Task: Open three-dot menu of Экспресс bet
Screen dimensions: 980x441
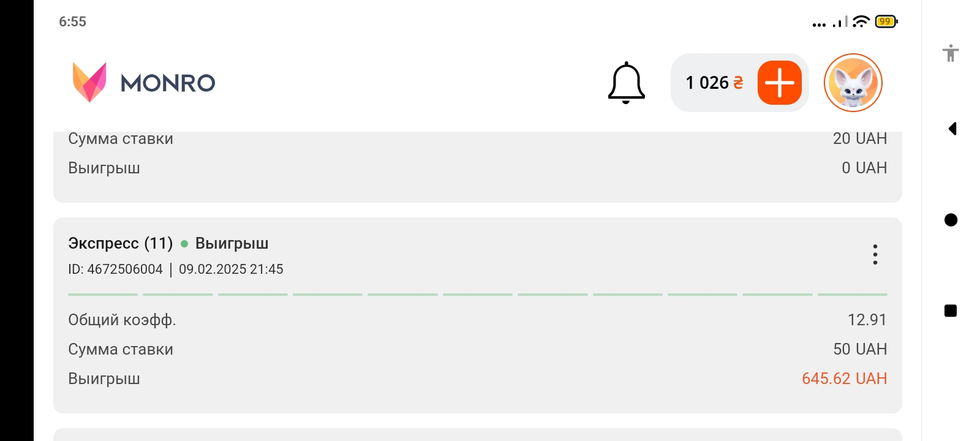Action: (x=875, y=254)
